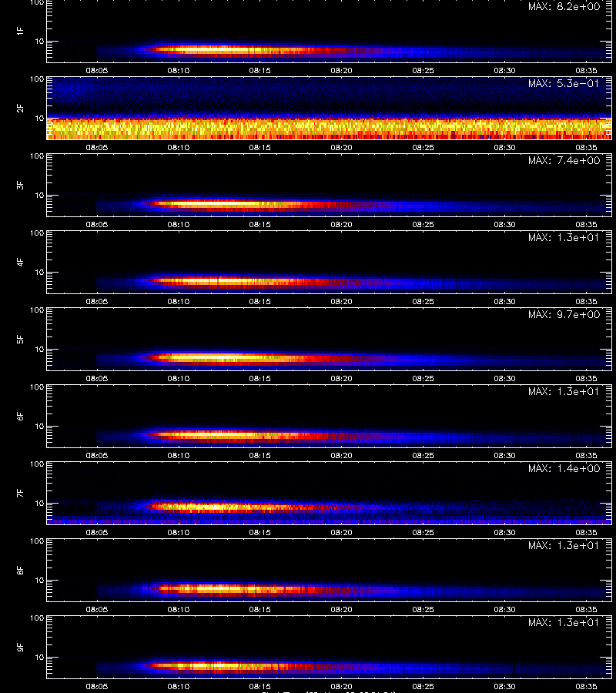Click the 100 y-axis value of panel 5F
Image resolution: width=616 pixels, height=693 pixels.
(37, 310)
